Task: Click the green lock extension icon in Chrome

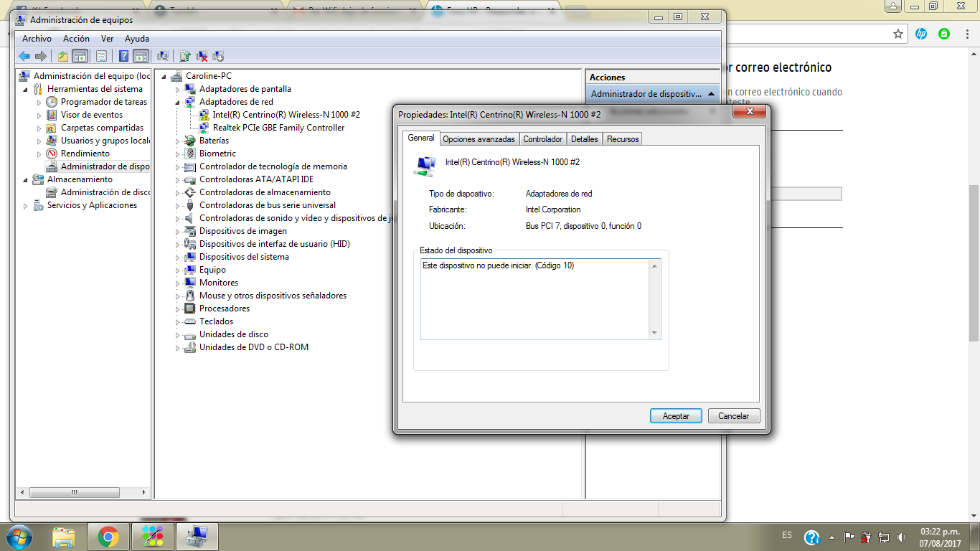Action: pyautogui.click(x=944, y=34)
